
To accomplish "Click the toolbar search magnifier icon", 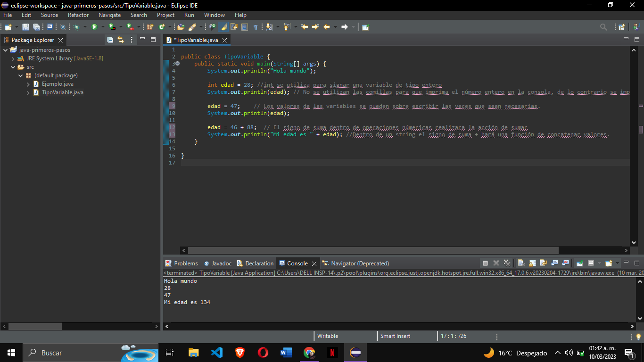I will point(603,27).
